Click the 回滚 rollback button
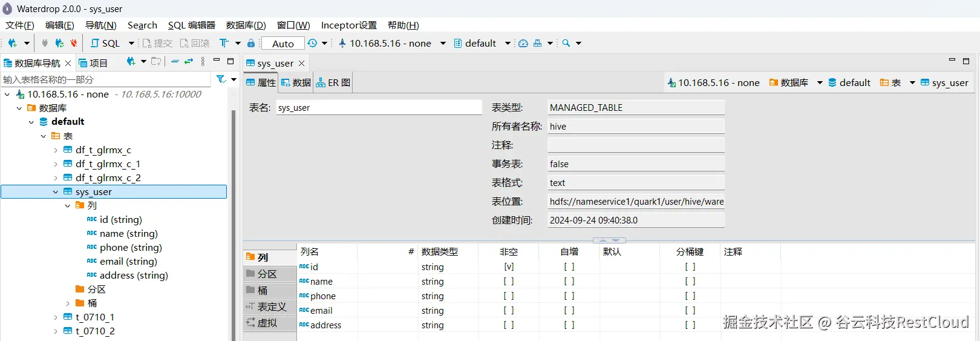This screenshot has width=980, height=341. [x=195, y=43]
